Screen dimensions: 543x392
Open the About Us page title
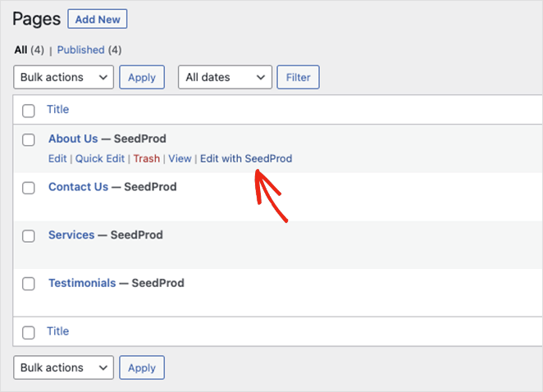(x=73, y=139)
